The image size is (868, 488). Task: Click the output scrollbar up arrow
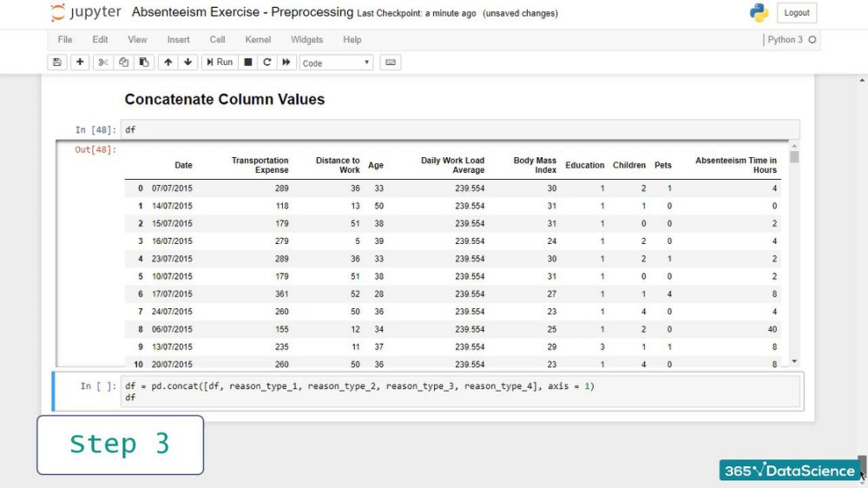[x=794, y=146]
